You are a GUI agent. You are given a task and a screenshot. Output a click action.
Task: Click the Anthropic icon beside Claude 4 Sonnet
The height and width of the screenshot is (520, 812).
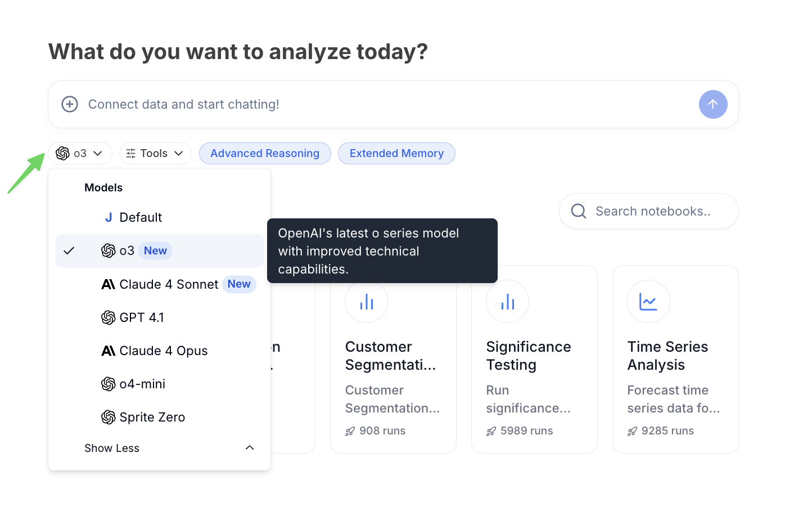coord(109,284)
